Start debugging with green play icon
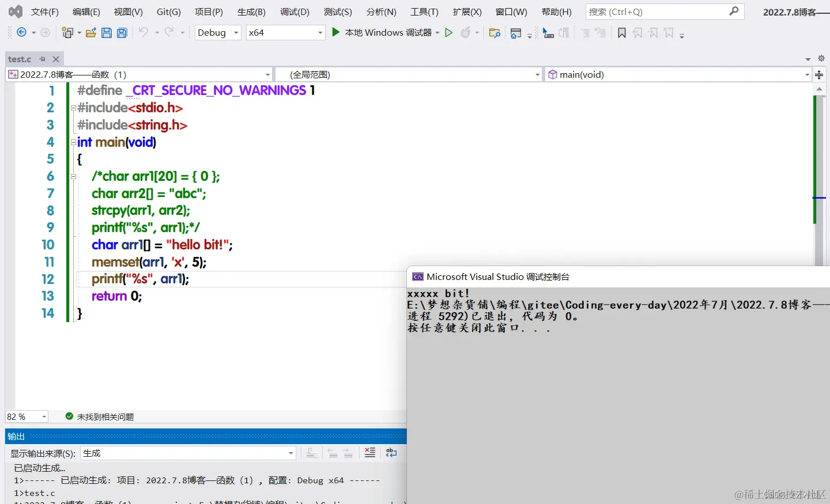This screenshot has height=504, width=830. tap(335, 32)
